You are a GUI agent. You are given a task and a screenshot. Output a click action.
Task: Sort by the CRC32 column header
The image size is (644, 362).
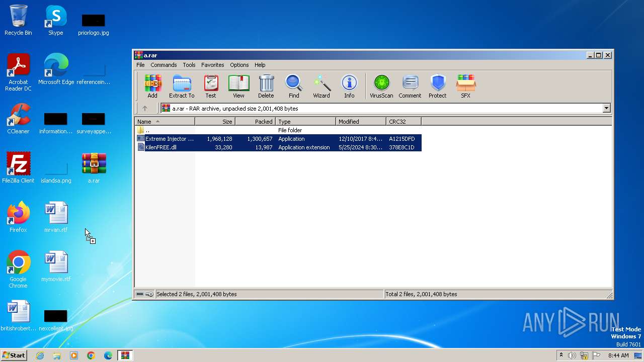[x=404, y=122]
